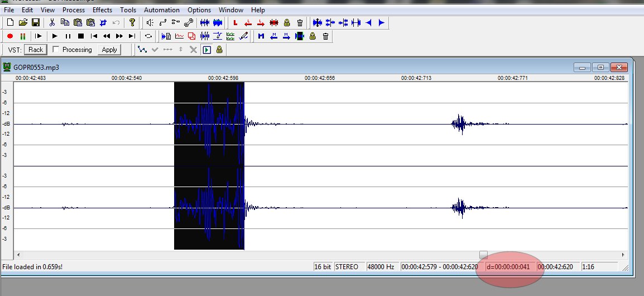Pause playback with the pause button
Image resolution: width=644 pixels, height=296 pixels.
point(68,36)
